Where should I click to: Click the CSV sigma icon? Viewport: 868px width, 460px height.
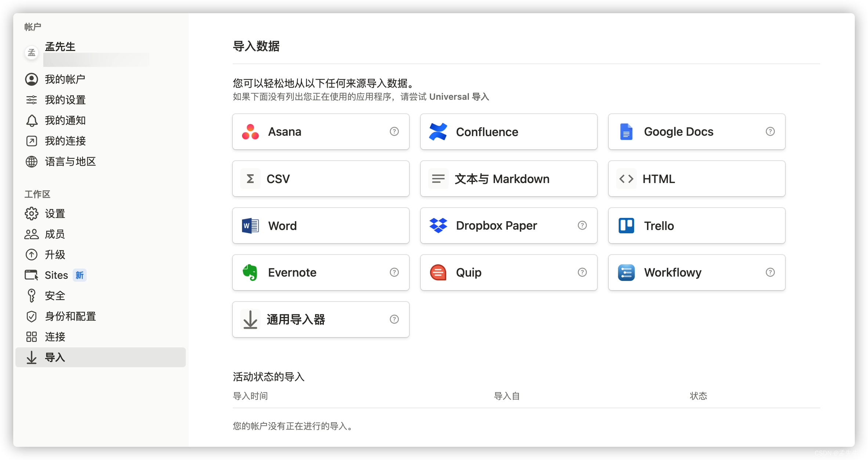(250, 179)
